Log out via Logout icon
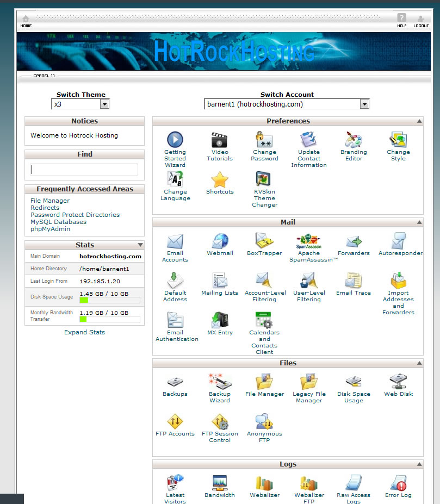 pos(421,21)
